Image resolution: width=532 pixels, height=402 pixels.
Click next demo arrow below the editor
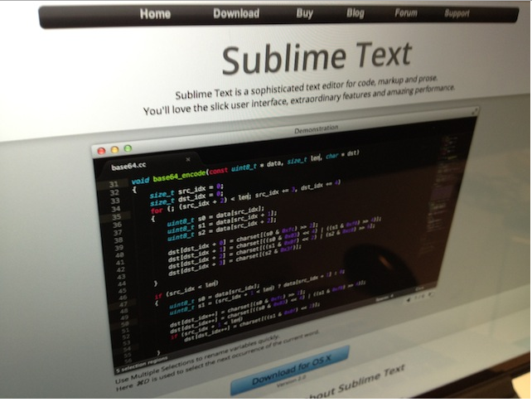(x=430, y=295)
